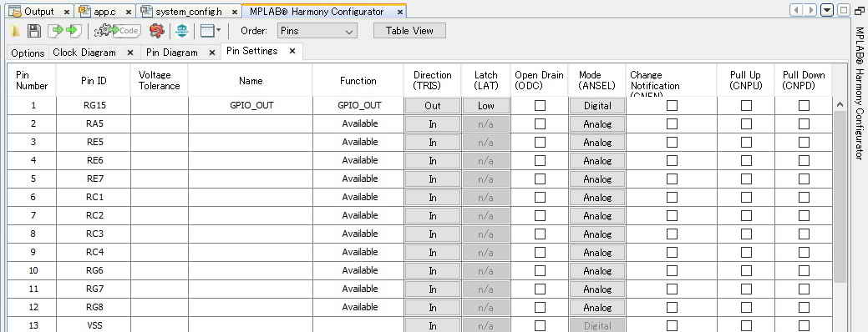
Task: Switch to the app.c tab
Action: pos(104,12)
